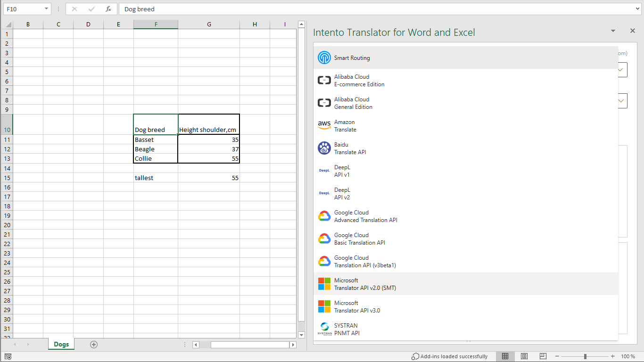644x362 pixels.
Task: Select Microsoft Translator API v3.0
Action: click(x=465, y=306)
